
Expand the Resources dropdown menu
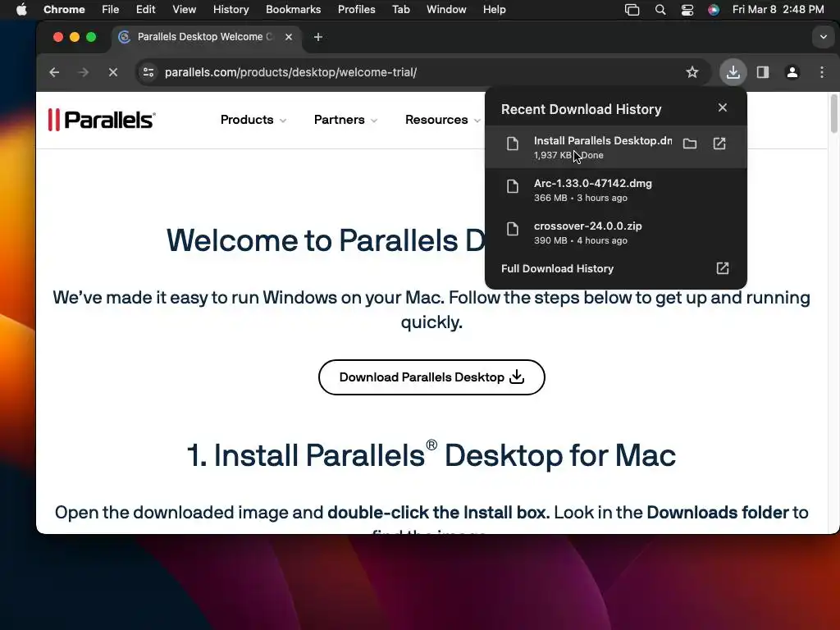tap(442, 120)
